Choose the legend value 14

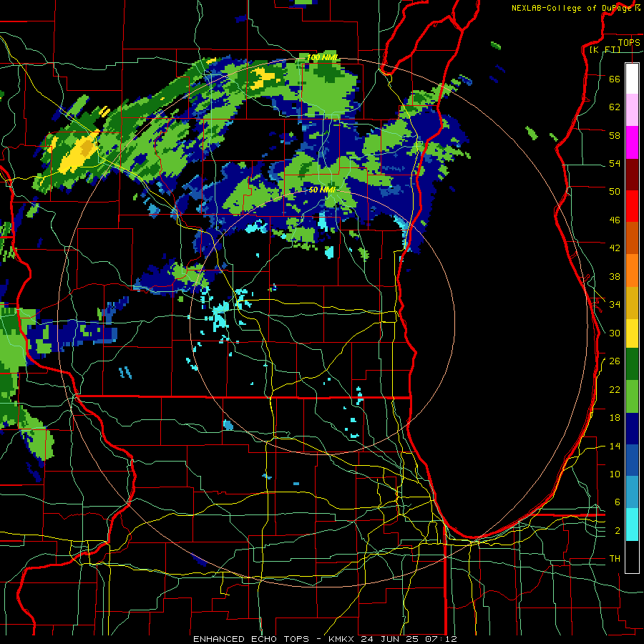[x=615, y=447]
